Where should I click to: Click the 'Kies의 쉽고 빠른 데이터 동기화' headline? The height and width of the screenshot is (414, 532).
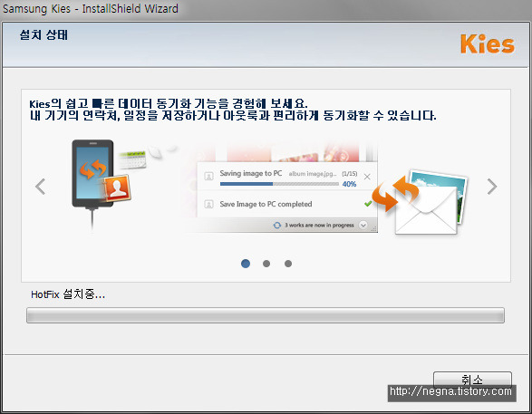click(169, 103)
